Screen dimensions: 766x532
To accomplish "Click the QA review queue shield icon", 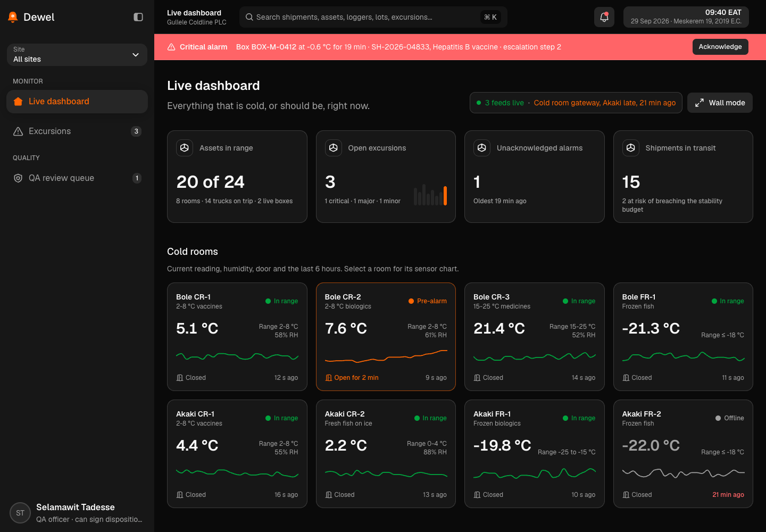I will pyautogui.click(x=18, y=178).
